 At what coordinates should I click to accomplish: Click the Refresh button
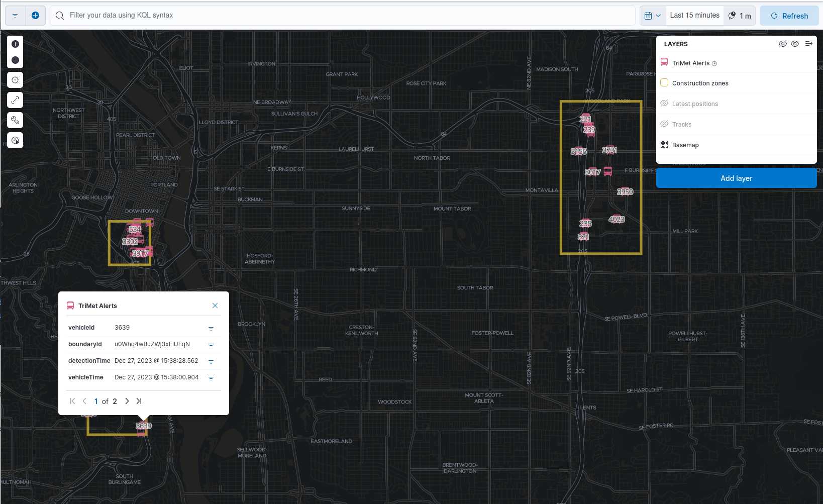tap(789, 15)
